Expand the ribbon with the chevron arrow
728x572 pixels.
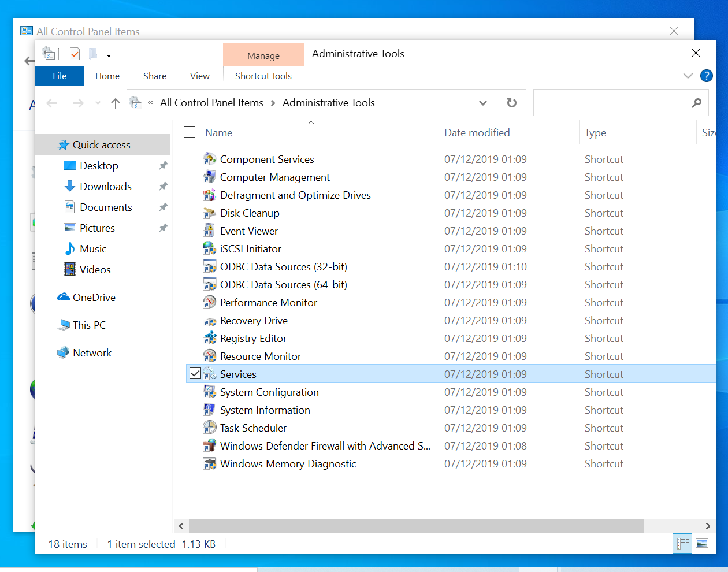coord(688,75)
